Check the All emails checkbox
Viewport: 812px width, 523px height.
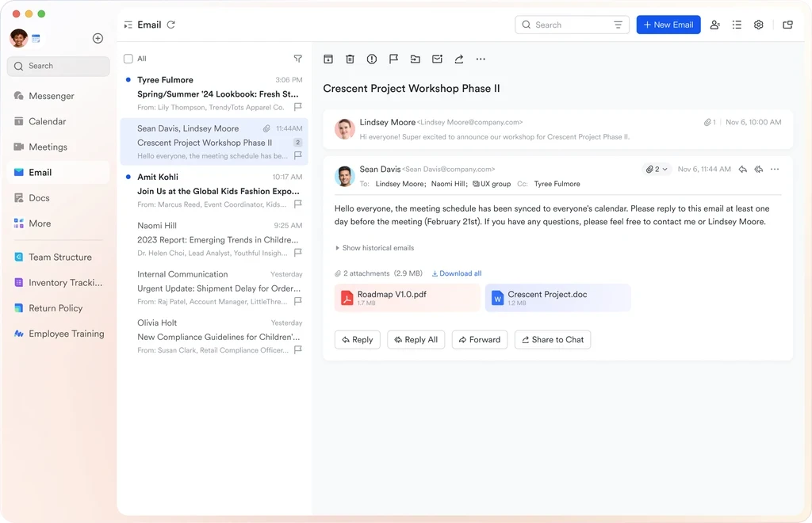(128, 59)
